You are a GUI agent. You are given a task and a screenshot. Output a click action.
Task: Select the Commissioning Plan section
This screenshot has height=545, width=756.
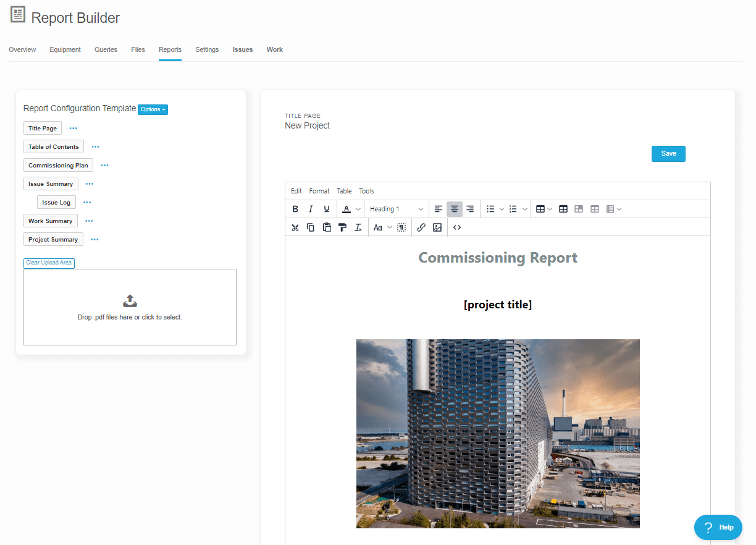click(x=58, y=166)
